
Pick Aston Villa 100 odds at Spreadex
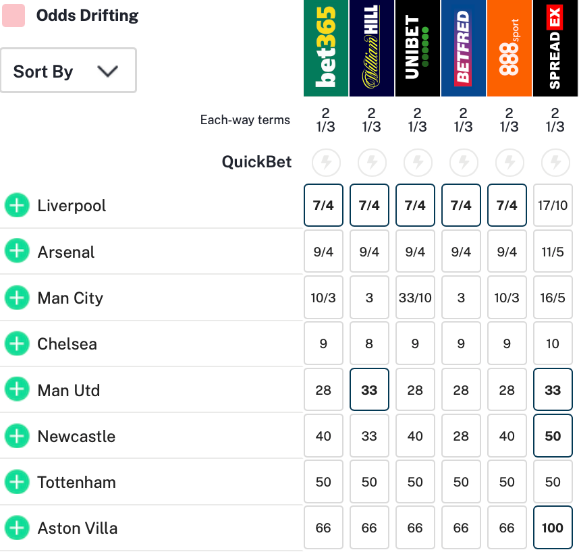click(553, 527)
